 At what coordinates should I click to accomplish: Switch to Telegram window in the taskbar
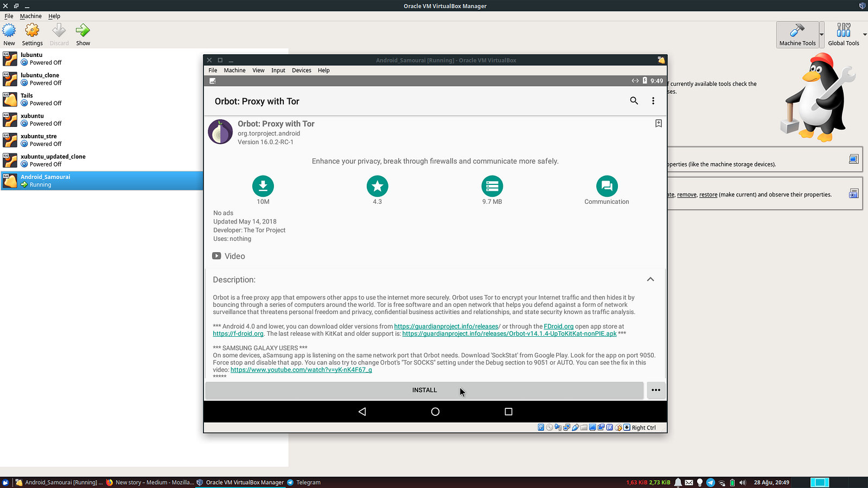(x=304, y=483)
